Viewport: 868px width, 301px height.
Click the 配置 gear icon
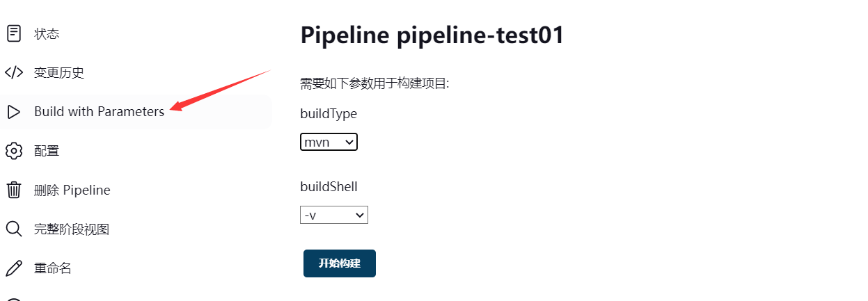(x=14, y=150)
